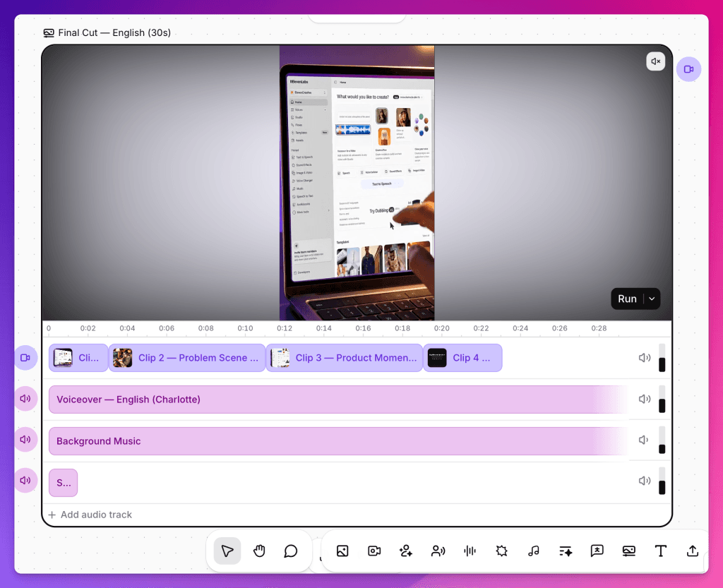Viewport: 723px width, 588px height.
Task: Click the purple camera icon beside preview
Action: [689, 69]
